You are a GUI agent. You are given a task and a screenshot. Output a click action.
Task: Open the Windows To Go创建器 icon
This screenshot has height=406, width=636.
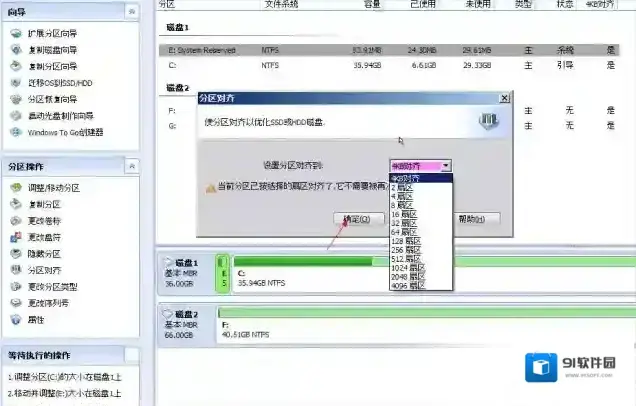(15, 132)
